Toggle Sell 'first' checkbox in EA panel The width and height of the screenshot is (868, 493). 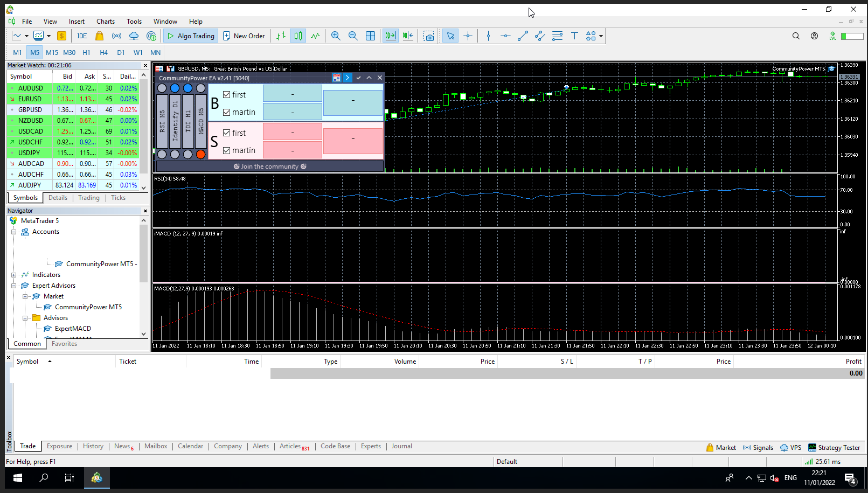tap(227, 133)
